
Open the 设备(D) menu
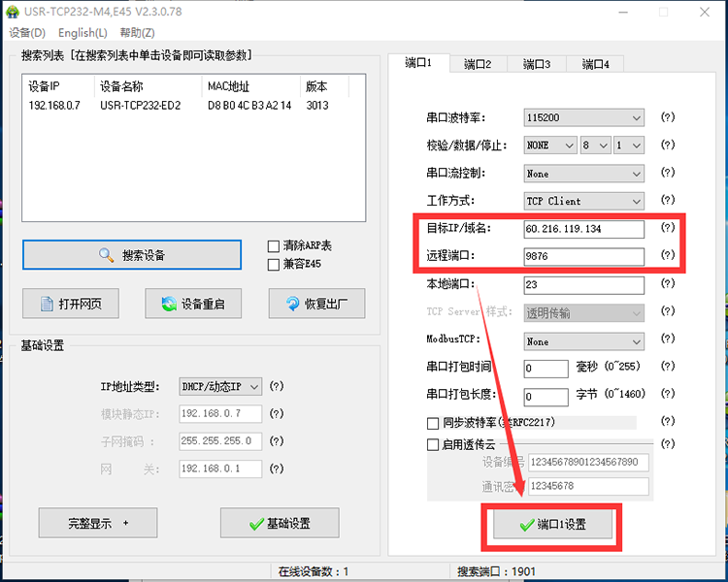[26, 33]
